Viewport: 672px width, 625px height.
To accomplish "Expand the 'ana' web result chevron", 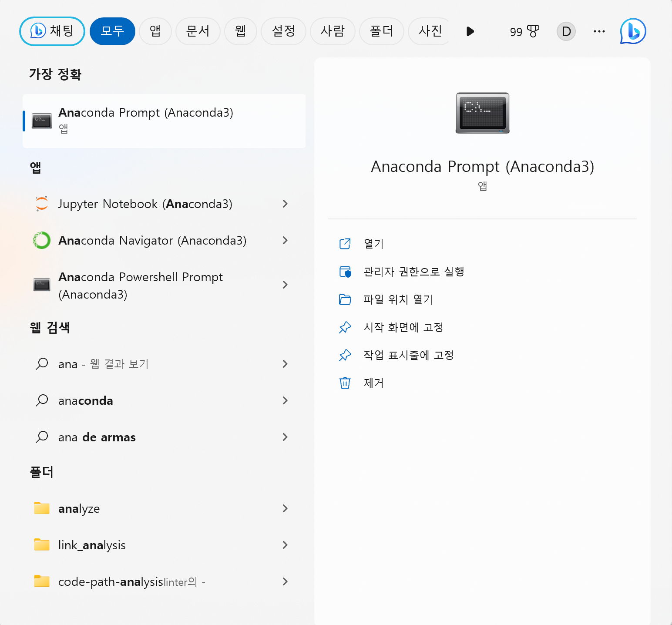I will coord(285,364).
